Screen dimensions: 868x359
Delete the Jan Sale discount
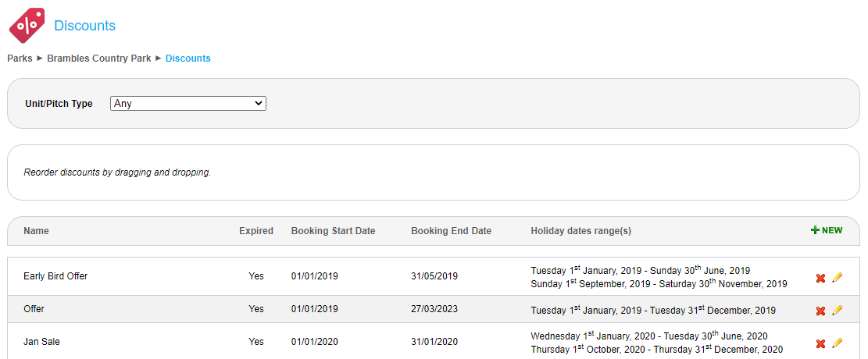pyautogui.click(x=820, y=343)
